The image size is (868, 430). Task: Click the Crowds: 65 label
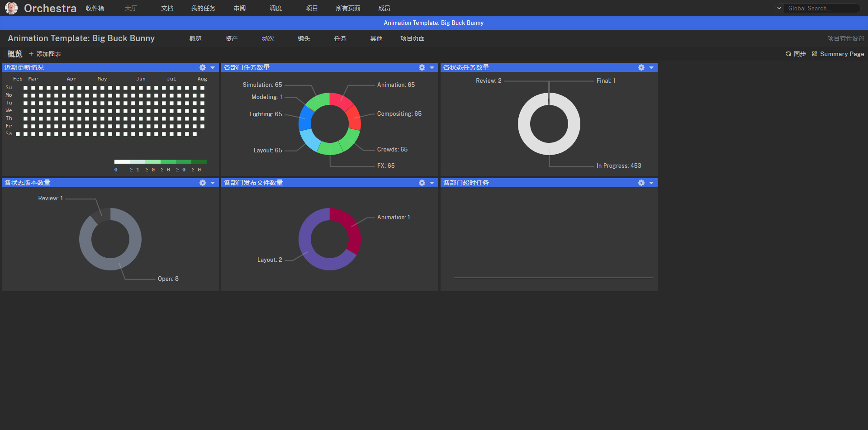(x=392, y=149)
